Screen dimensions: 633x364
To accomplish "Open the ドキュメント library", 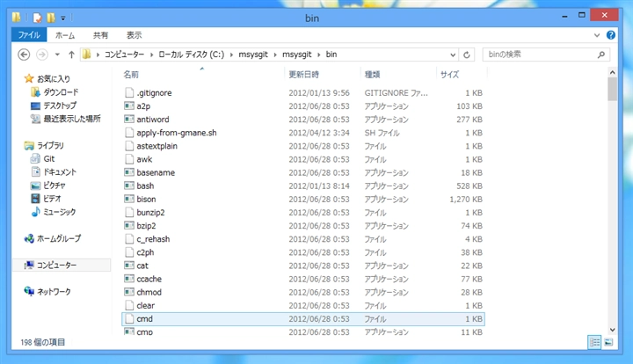I will tap(60, 172).
